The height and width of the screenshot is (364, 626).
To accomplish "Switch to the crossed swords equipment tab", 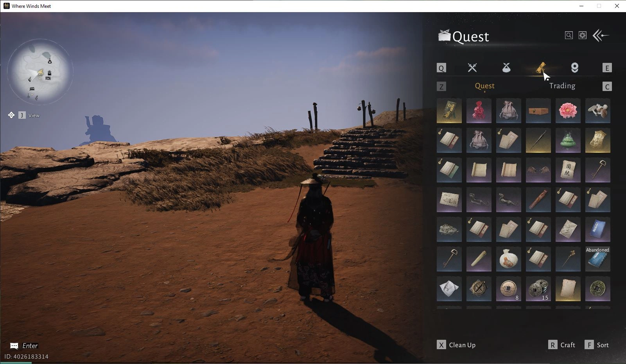I will pos(472,68).
